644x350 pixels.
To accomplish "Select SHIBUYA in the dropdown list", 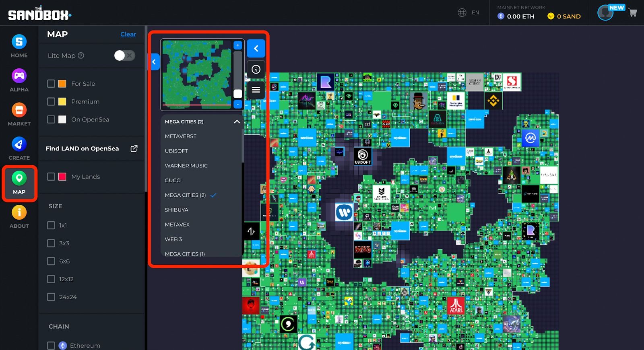I will [x=176, y=210].
